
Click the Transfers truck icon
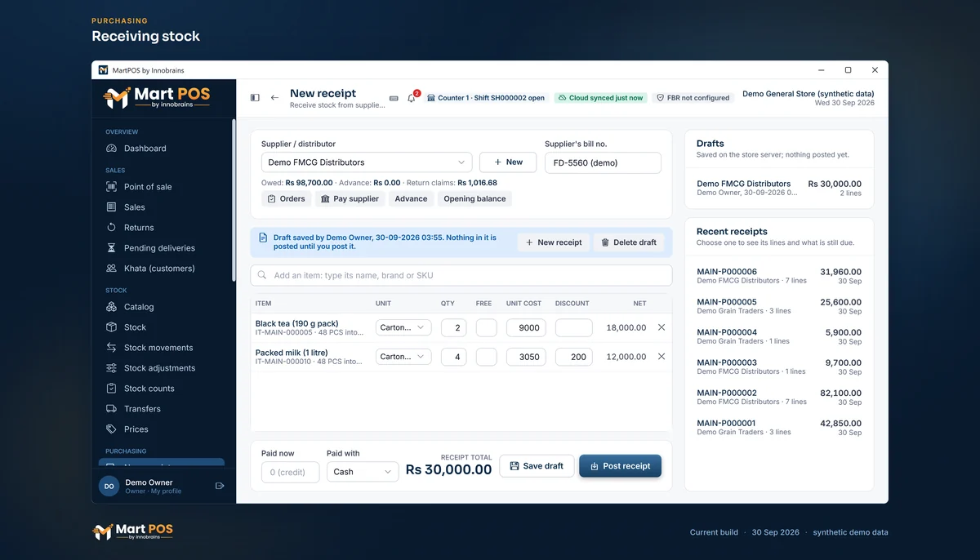coord(111,409)
